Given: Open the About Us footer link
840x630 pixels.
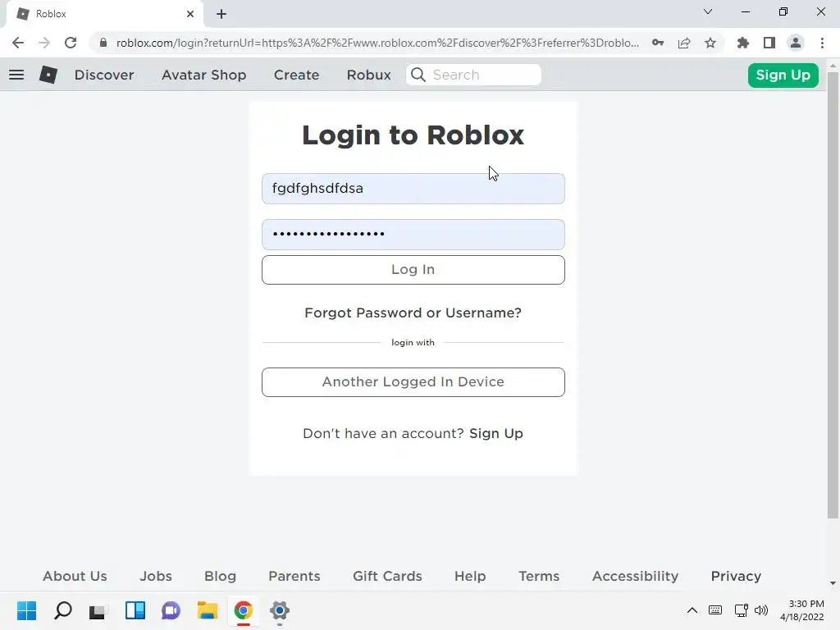Looking at the screenshot, I should (x=75, y=577).
